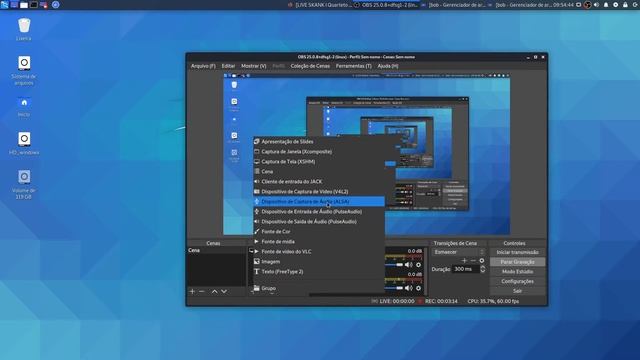Open the Esmaecer transition dropdown

pos(459,252)
